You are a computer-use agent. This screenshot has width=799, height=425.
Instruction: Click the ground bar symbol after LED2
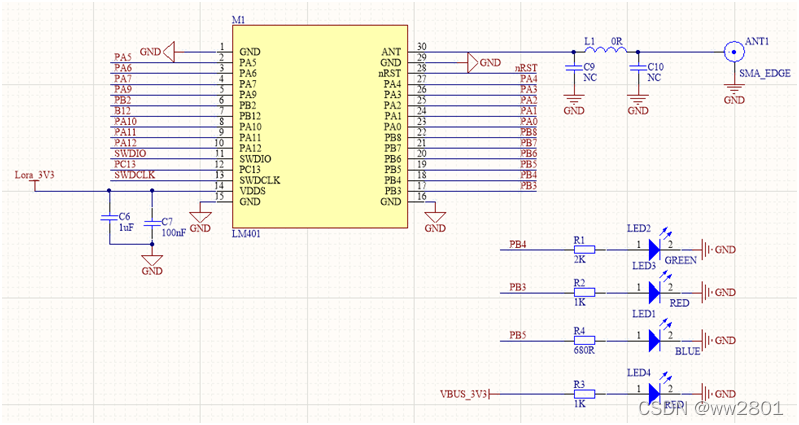pos(707,250)
